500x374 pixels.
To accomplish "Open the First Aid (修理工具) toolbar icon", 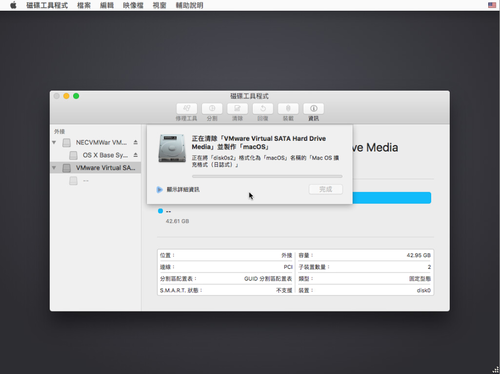I will 187,108.
